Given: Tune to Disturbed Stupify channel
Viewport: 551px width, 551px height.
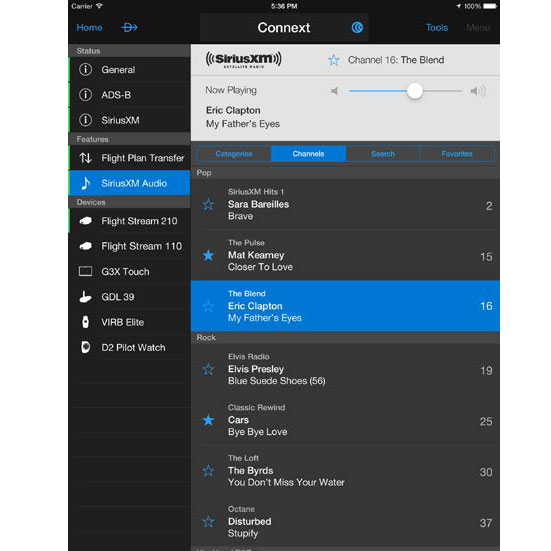Looking at the screenshot, I should (345, 521).
